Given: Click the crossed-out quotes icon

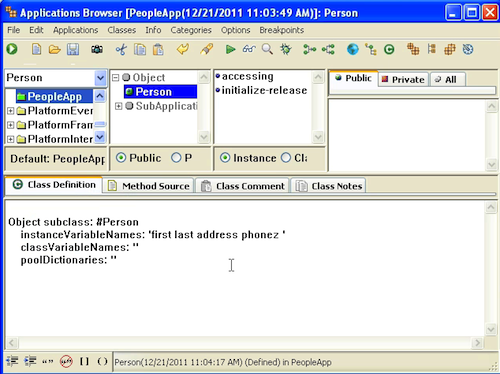Looking at the screenshot, I should (66, 361).
